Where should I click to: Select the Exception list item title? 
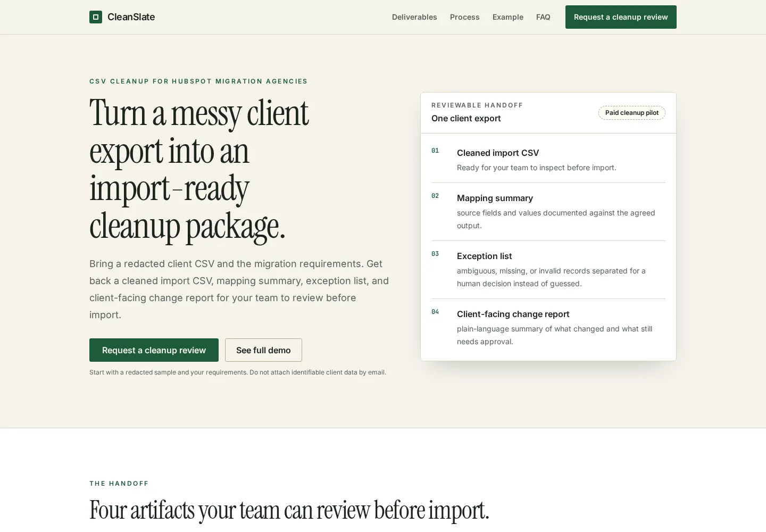pos(485,256)
